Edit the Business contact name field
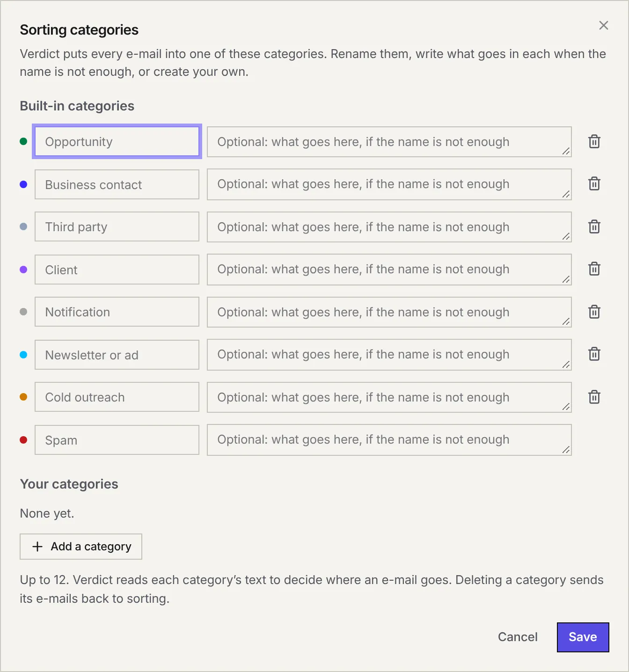This screenshot has height=672, width=629. (117, 184)
